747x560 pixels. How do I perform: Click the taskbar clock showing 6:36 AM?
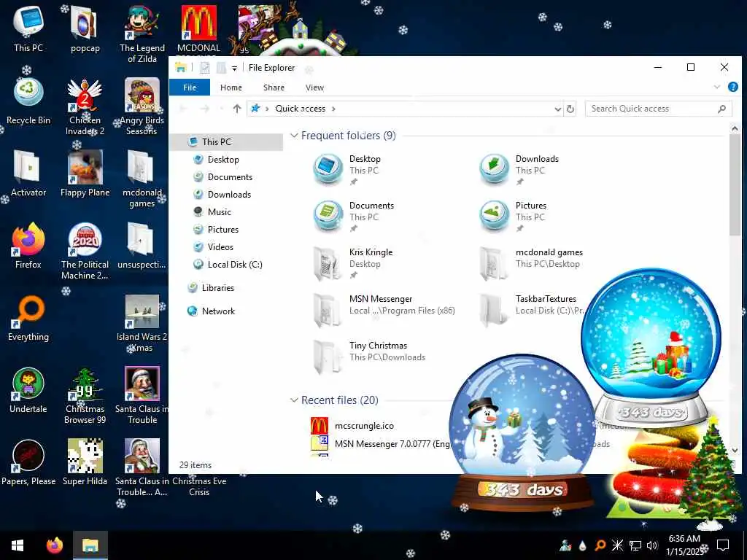pyautogui.click(x=686, y=545)
